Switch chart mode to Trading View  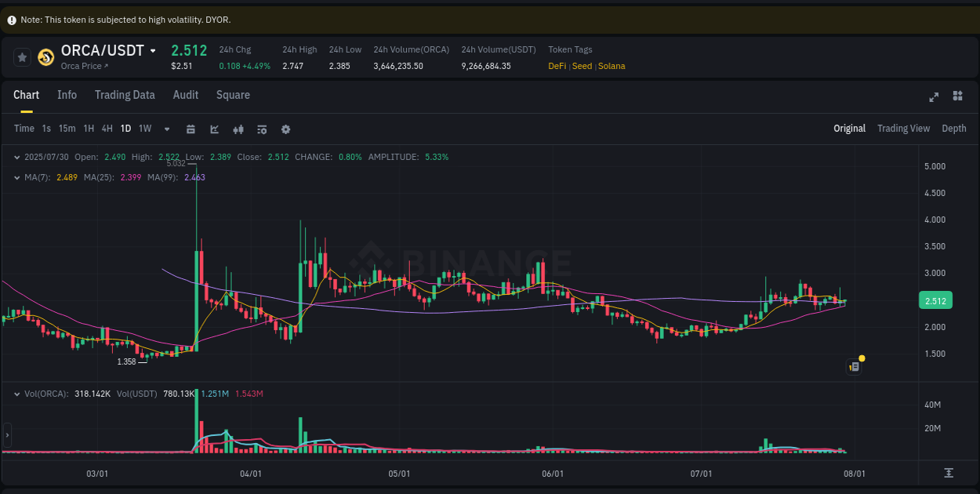[x=903, y=128]
